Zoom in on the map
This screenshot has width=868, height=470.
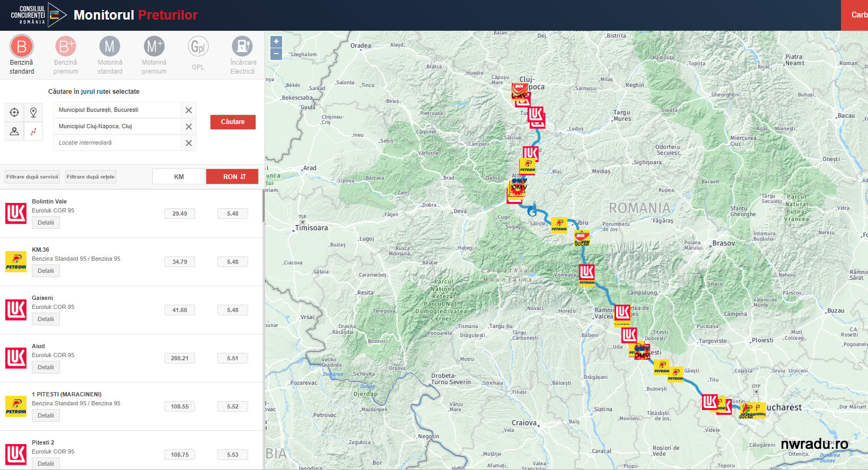pyautogui.click(x=276, y=42)
